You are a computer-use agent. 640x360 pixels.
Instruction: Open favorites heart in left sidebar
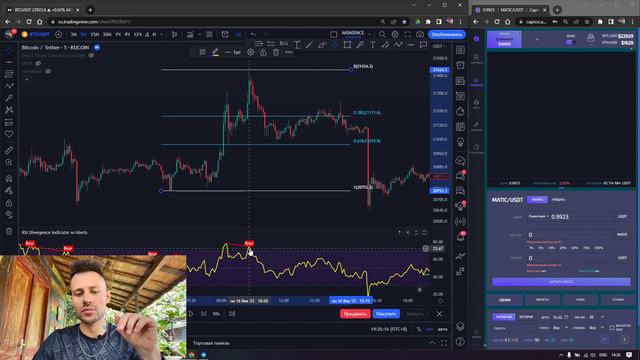pos(9,134)
